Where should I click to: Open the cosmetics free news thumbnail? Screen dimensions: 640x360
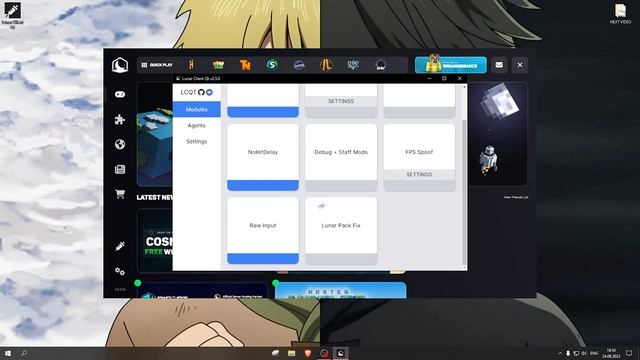click(x=155, y=240)
